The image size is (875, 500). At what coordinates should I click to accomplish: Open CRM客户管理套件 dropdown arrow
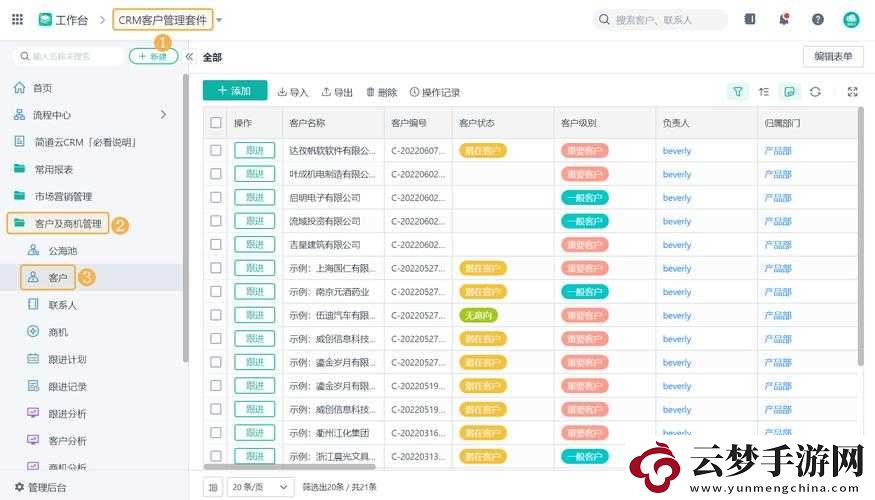219,20
